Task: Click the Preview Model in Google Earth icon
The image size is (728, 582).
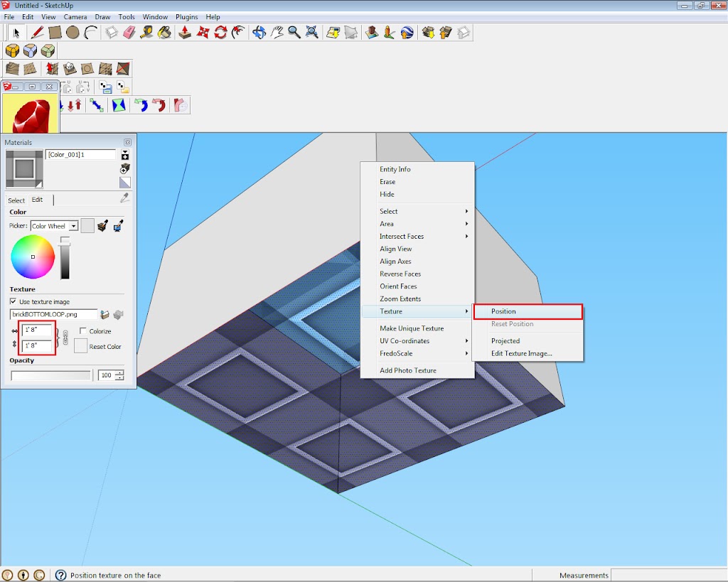Action: point(407,33)
